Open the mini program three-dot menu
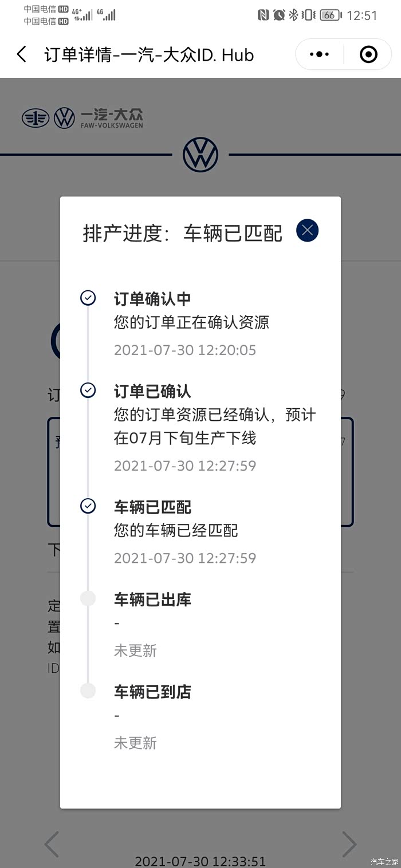The width and height of the screenshot is (401, 868). tap(319, 55)
